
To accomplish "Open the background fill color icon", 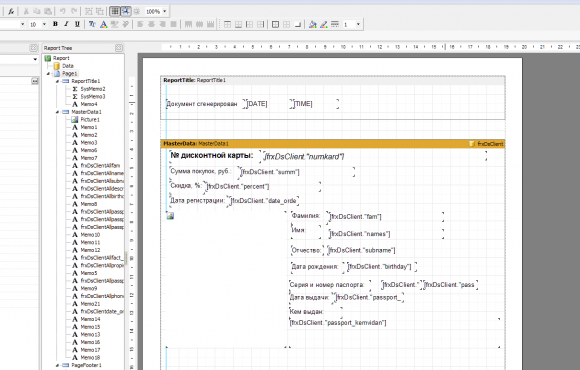I will tap(313, 24).
